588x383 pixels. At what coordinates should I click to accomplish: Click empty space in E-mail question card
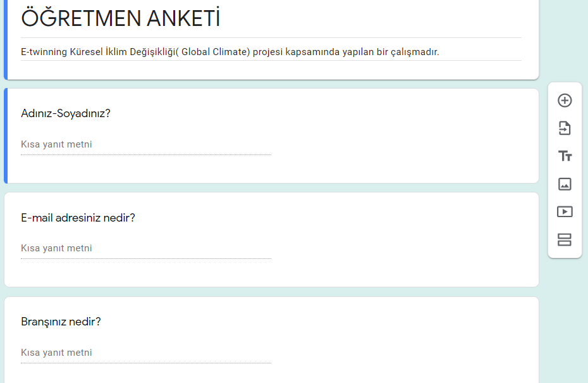[405, 241]
